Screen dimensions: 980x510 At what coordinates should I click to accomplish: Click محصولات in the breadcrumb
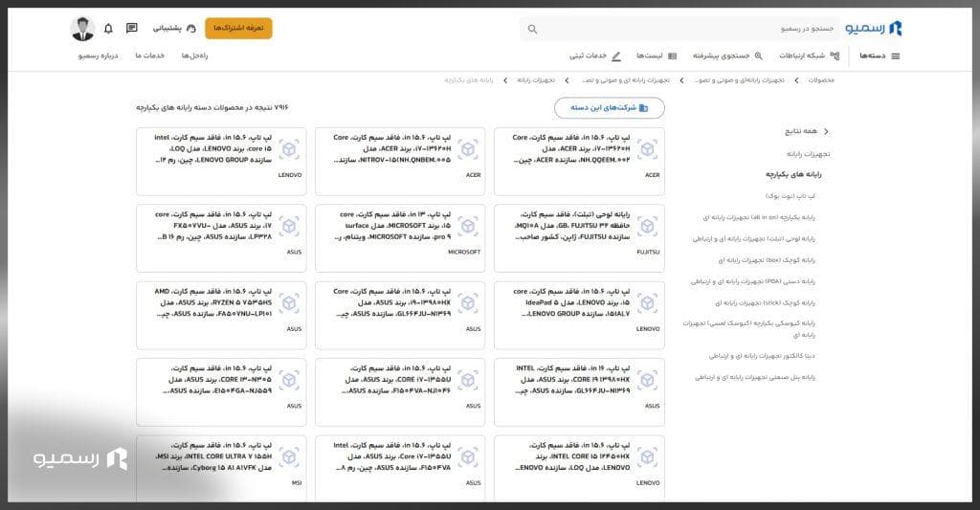[821, 80]
